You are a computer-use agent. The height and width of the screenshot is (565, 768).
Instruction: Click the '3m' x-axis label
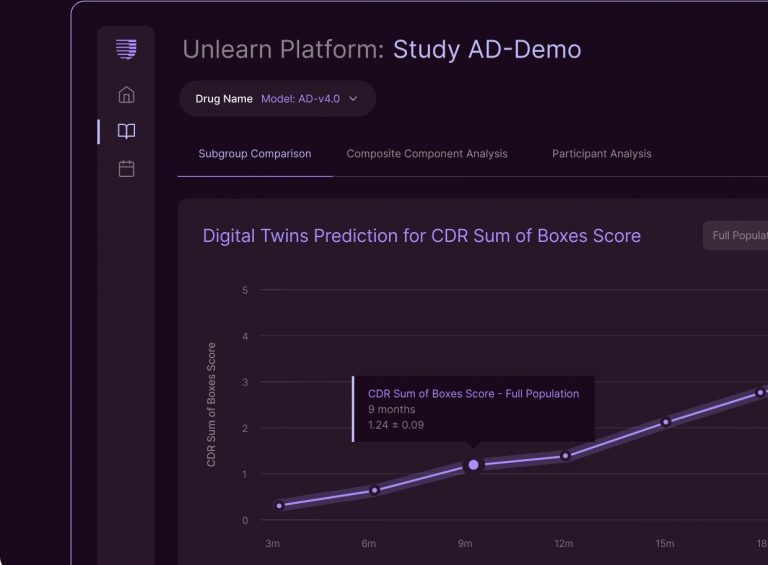click(x=273, y=543)
